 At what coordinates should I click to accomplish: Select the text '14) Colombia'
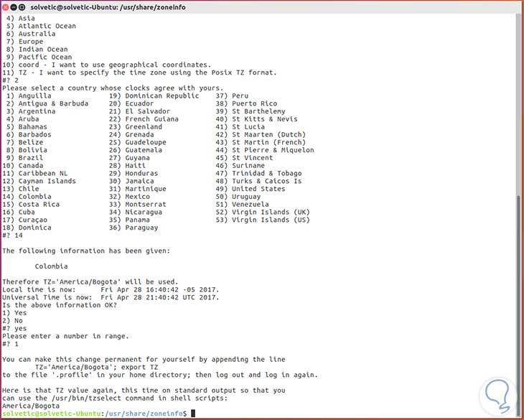[x=27, y=197]
